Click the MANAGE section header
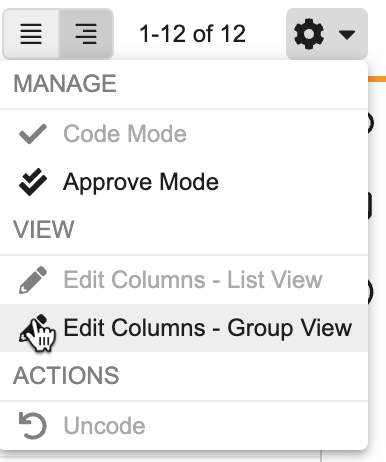This screenshot has width=386, height=462. click(65, 84)
